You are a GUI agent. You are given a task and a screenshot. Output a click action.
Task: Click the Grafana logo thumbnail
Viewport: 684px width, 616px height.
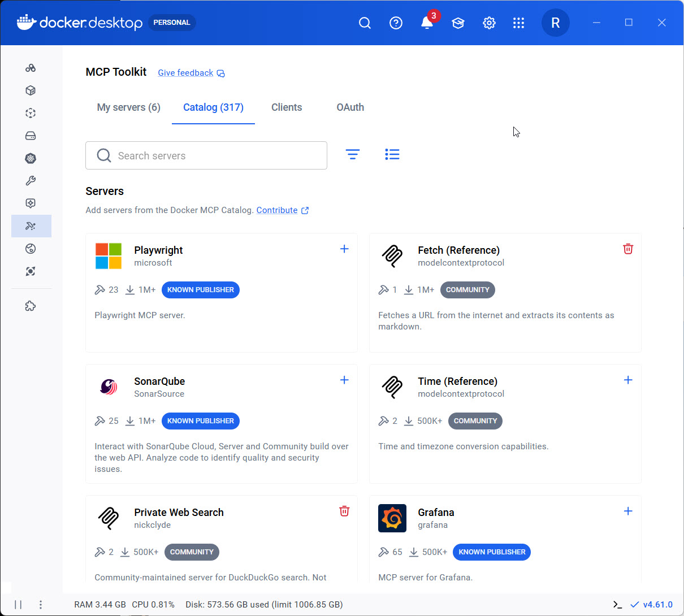click(x=392, y=518)
